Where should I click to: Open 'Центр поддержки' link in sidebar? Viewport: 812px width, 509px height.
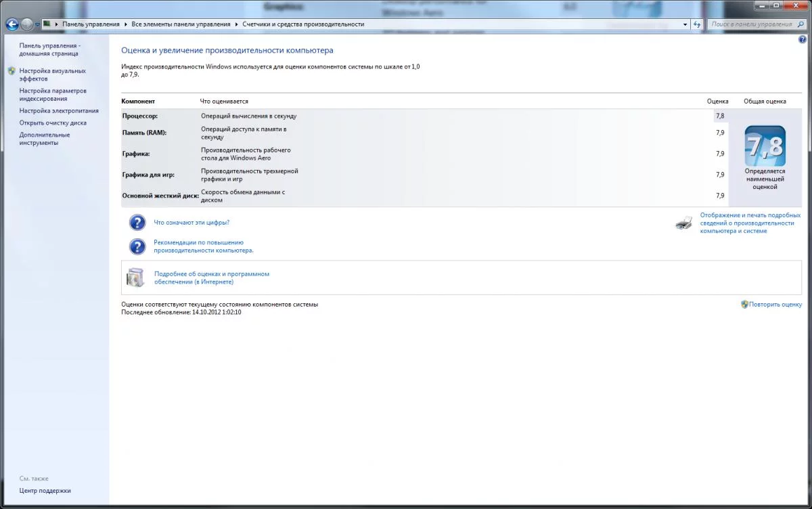45,491
